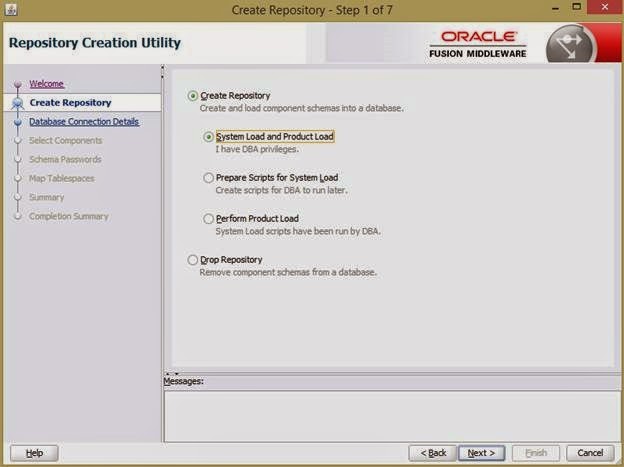Click the round repository utility emblem
Screen dimensions: 624x467
(571, 45)
